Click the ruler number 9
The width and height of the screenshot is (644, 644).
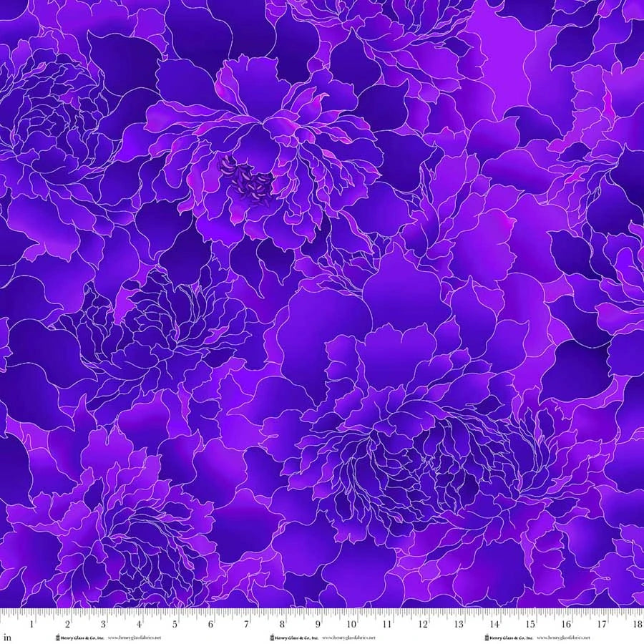coord(318,625)
